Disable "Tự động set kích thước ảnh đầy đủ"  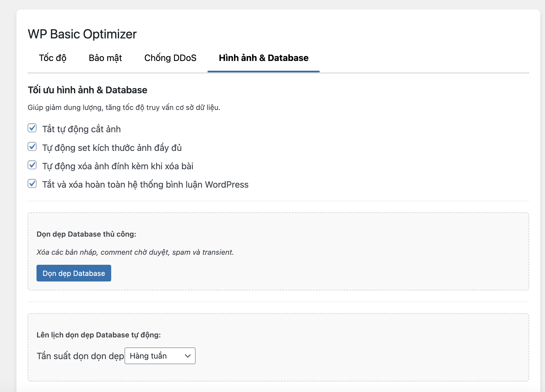point(32,147)
